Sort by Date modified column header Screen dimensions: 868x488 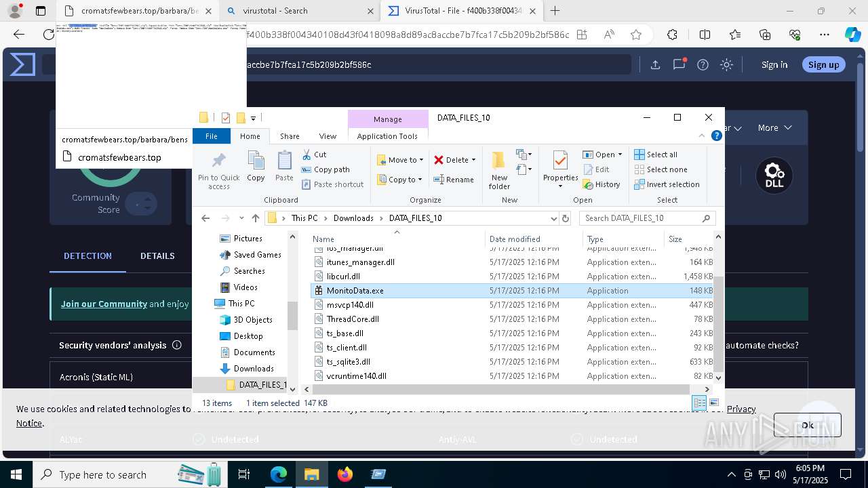[515, 239]
